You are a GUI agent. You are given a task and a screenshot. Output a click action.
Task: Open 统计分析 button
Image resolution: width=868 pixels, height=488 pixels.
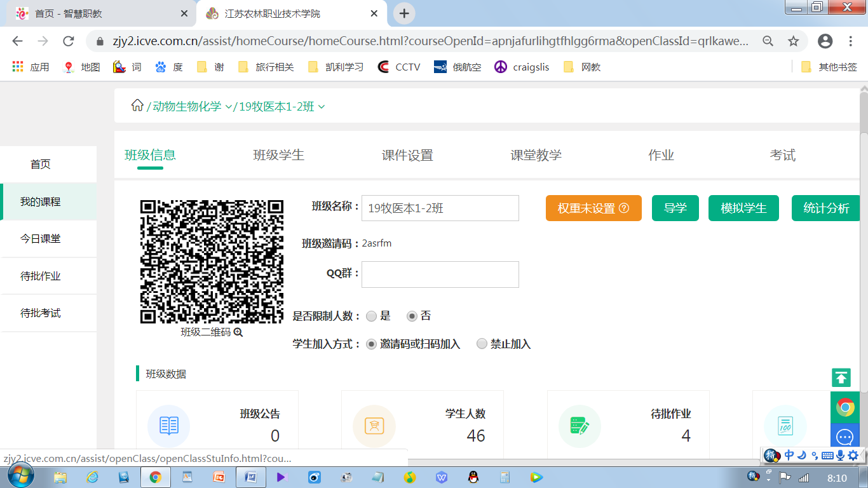point(826,208)
